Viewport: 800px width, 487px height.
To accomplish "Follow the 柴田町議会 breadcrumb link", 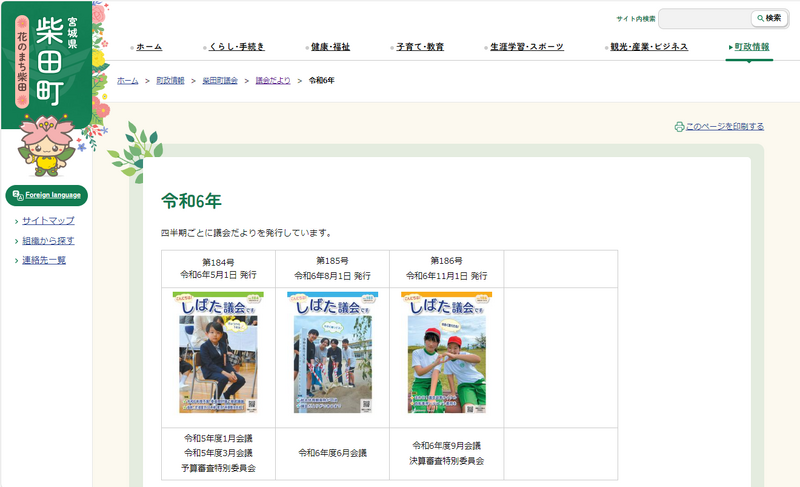I will [219, 79].
